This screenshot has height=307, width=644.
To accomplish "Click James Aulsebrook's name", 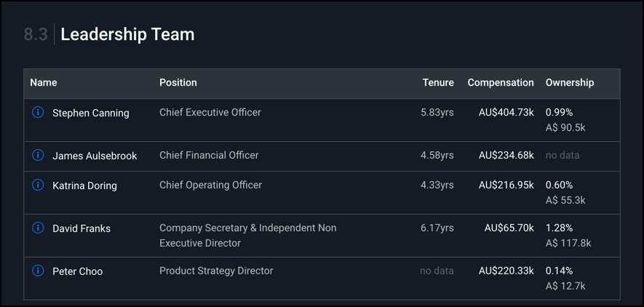I will click(x=95, y=156).
